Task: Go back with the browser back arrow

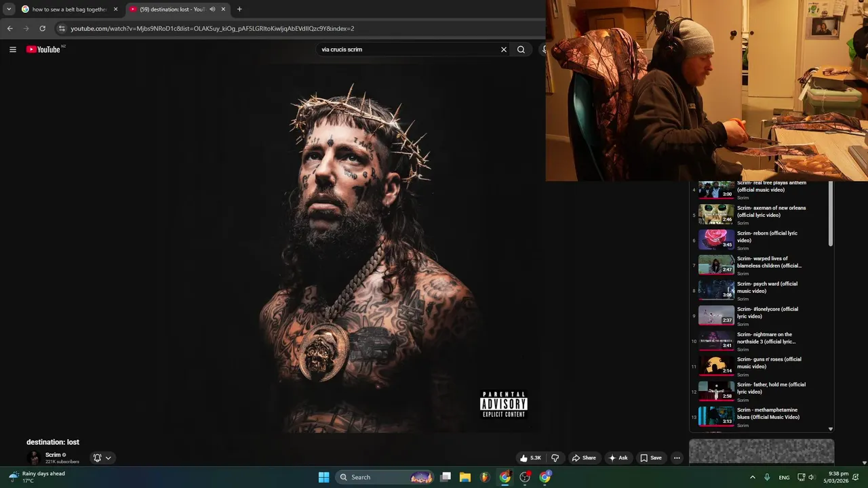Action: click(9, 28)
